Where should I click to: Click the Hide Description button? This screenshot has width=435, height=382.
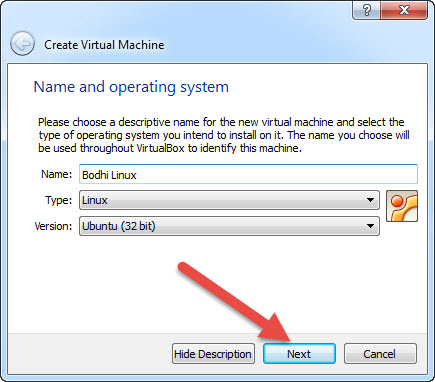click(x=213, y=354)
